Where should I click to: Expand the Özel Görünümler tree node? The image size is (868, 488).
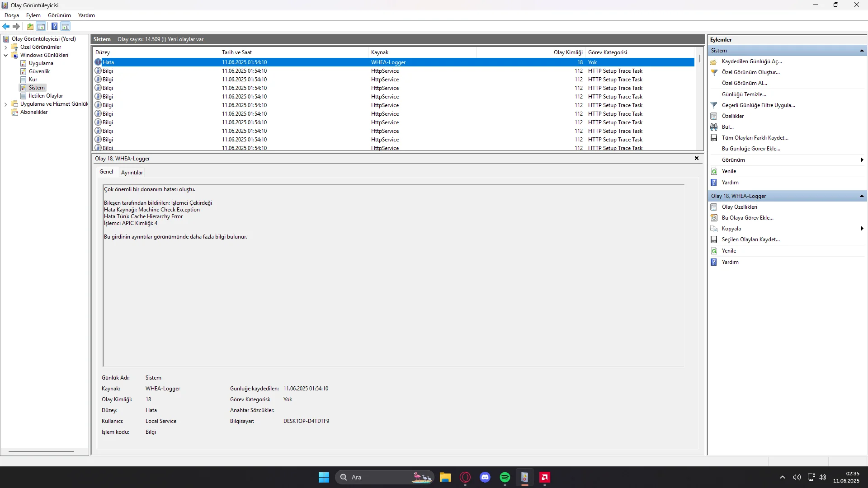point(5,47)
